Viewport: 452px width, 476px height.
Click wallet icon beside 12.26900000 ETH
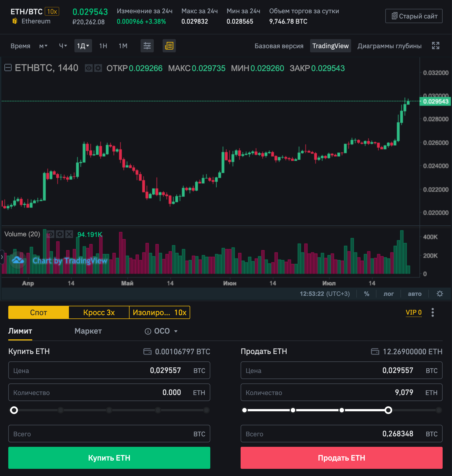pyautogui.click(x=375, y=351)
